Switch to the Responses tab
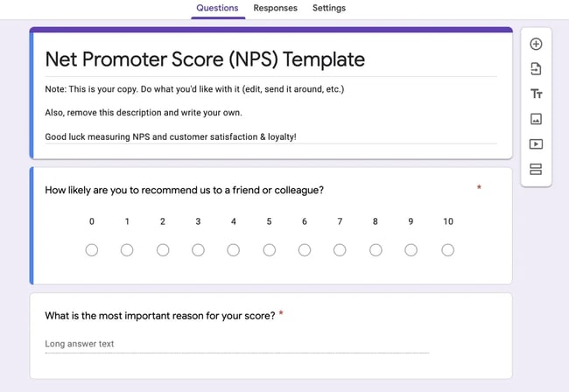This screenshot has height=392, width=569. click(275, 8)
